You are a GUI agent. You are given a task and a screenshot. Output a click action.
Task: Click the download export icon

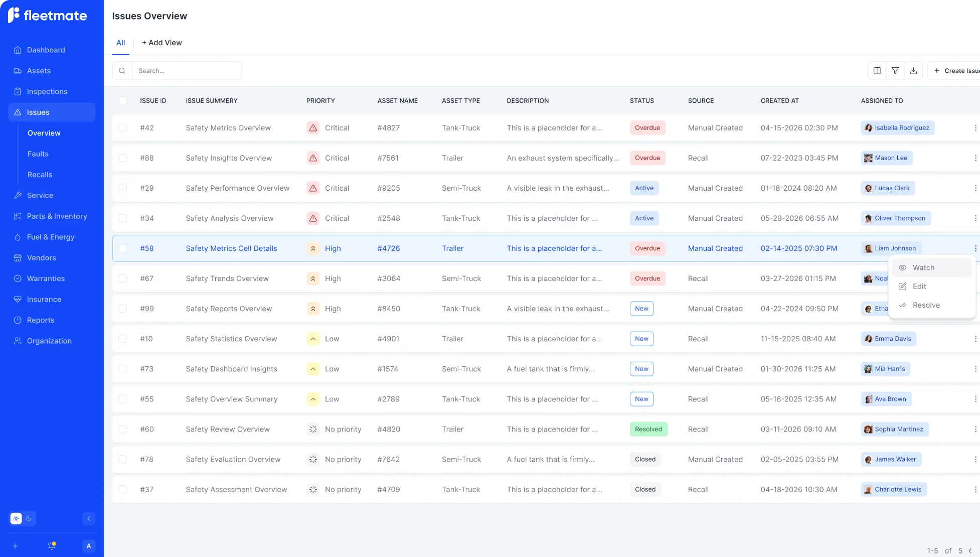coord(913,71)
